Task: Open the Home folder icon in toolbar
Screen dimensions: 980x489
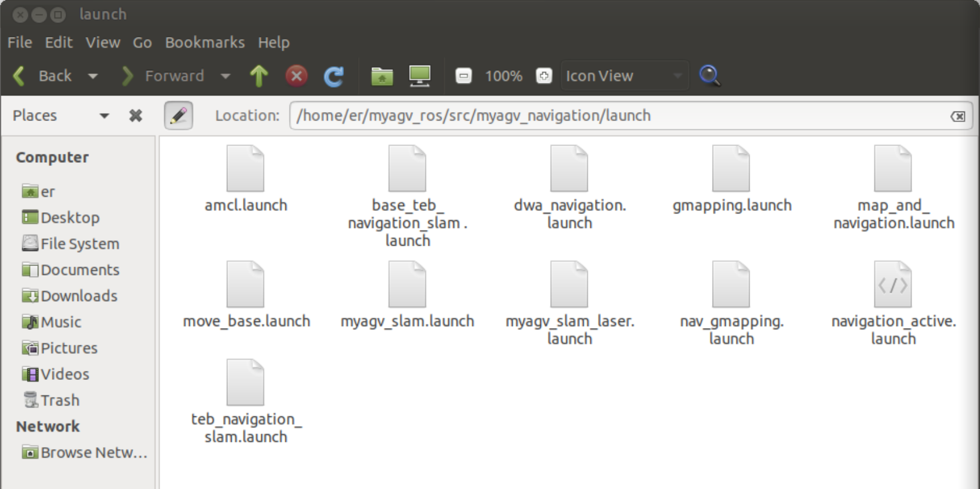Action: pyautogui.click(x=382, y=76)
